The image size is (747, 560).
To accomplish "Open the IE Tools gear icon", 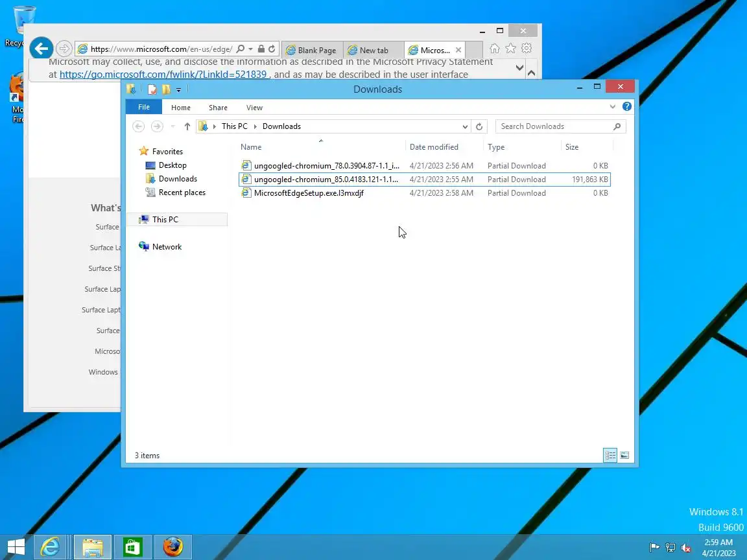I will 527,49.
